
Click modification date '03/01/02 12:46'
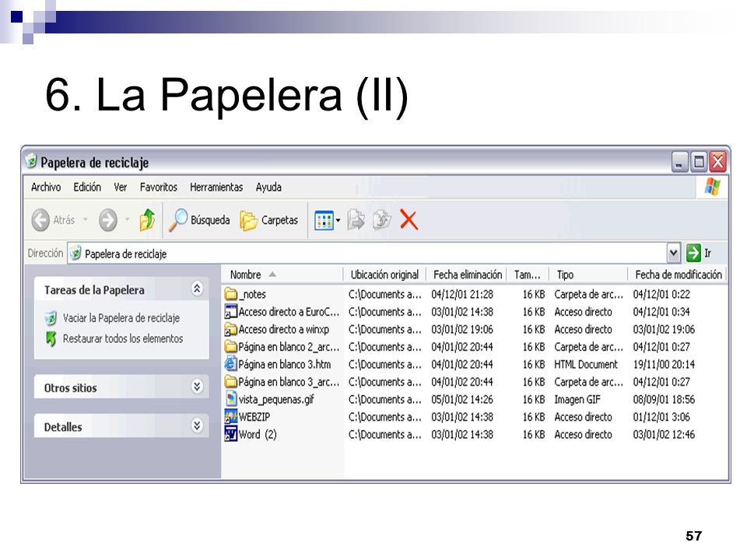click(664, 434)
